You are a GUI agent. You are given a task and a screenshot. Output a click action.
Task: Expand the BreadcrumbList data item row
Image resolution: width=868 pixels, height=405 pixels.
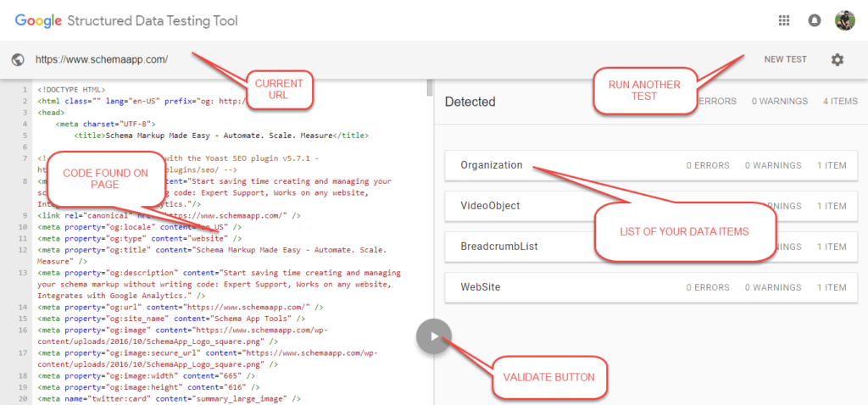[651, 247]
